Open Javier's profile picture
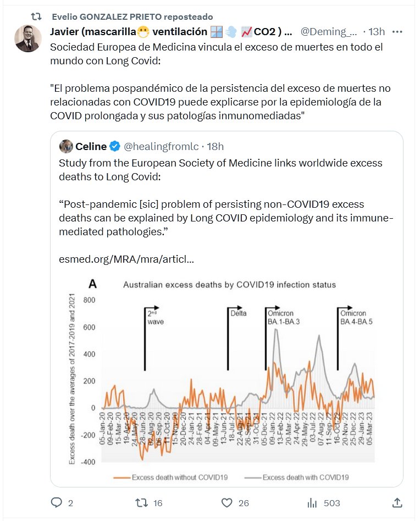The width and height of the screenshot is (420, 521). coord(28,38)
